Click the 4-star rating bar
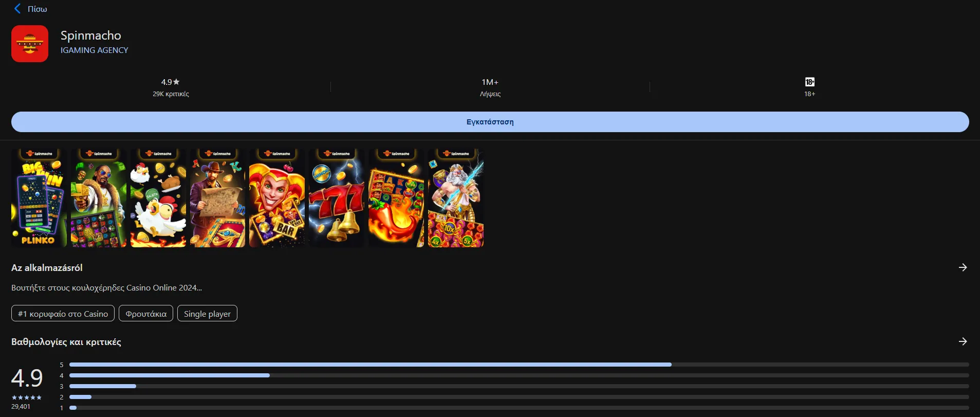980x417 pixels. 519,375
